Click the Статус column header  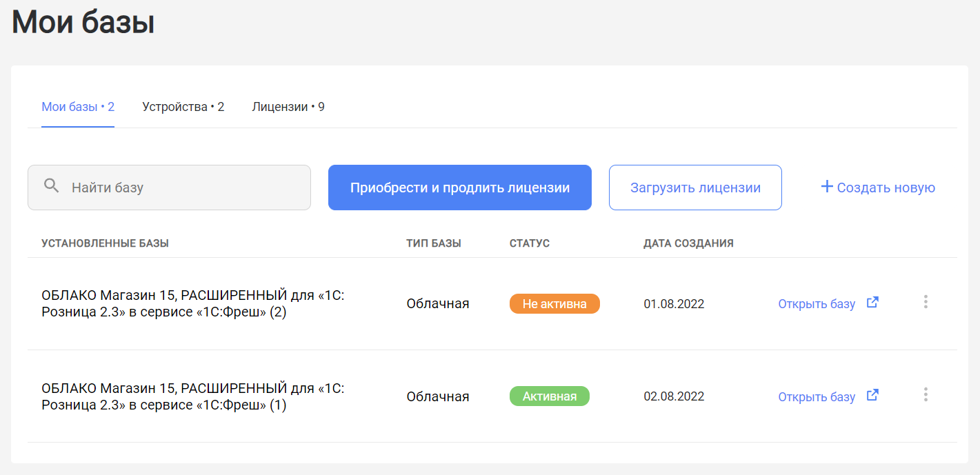click(530, 243)
